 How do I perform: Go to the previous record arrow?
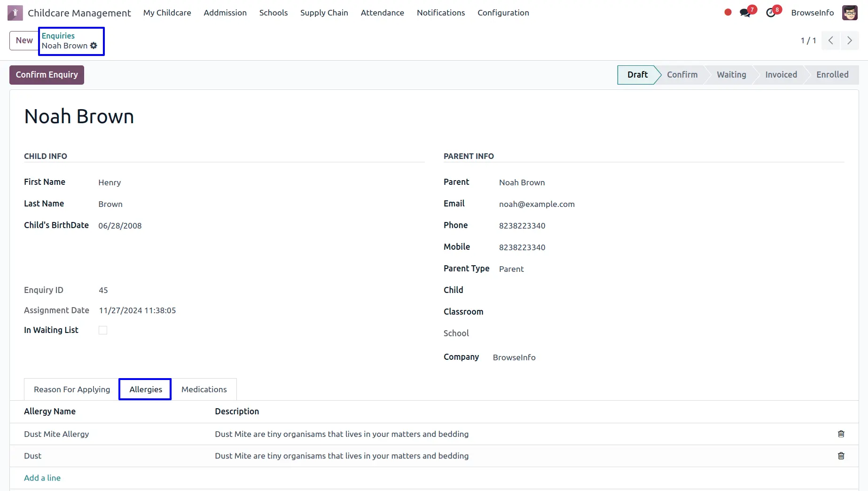830,40
